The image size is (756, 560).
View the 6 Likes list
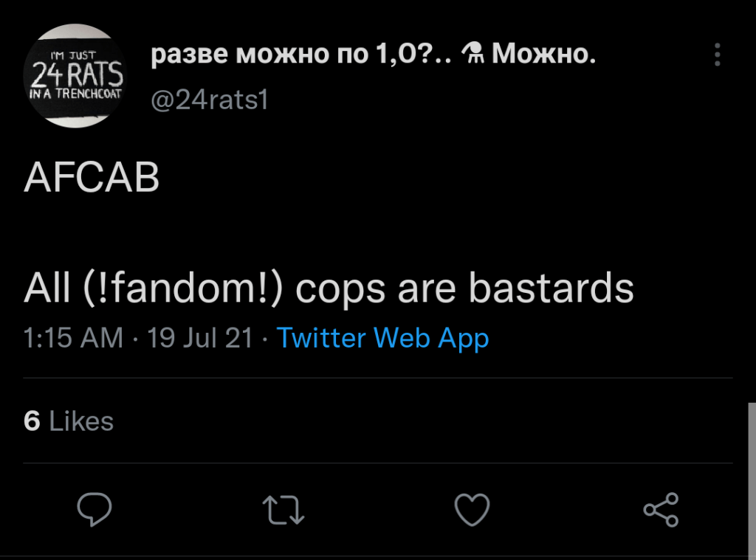[69, 421]
